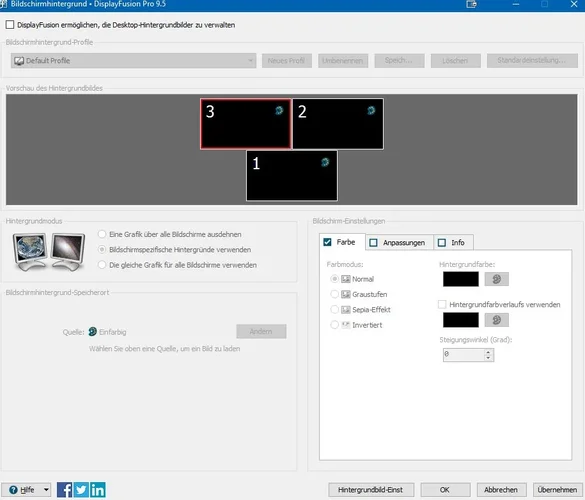Select Sepia-Effekt color mode radio button
The width and height of the screenshot is (585, 500).
335,310
